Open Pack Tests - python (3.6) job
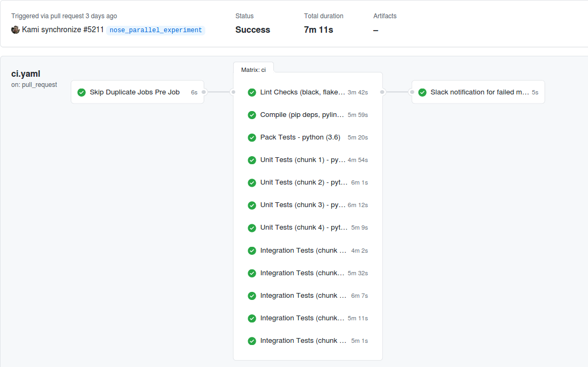588x367 pixels. click(300, 137)
